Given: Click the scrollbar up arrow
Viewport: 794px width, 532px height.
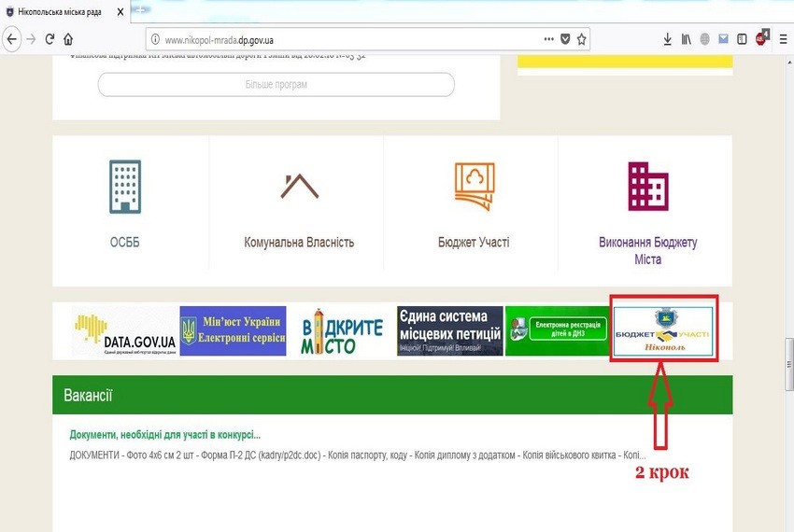Looking at the screenshot, I should pyautogui.click(x=789, y=62).
